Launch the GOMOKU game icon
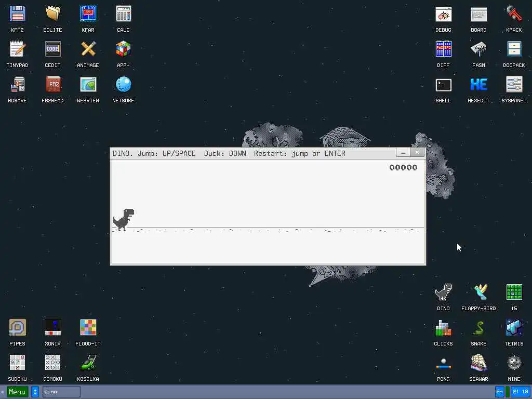The width and height of the screenshot is (532, 399). 52,363
